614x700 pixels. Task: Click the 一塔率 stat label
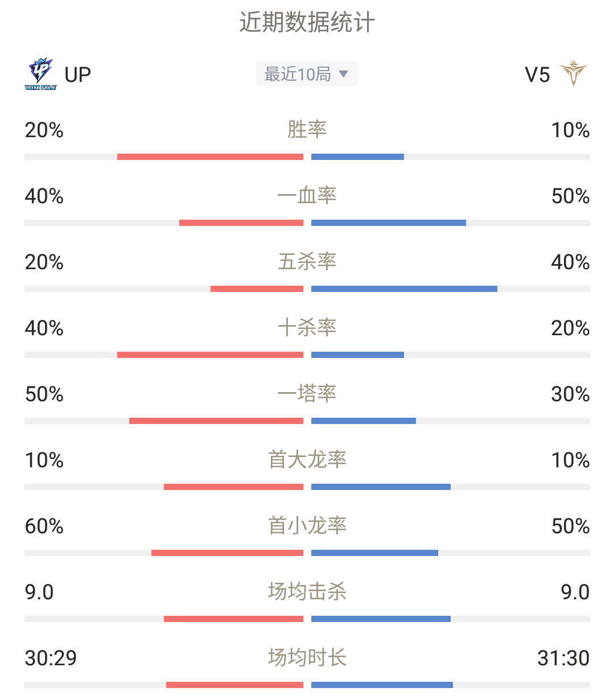click(x=307, y=394)
